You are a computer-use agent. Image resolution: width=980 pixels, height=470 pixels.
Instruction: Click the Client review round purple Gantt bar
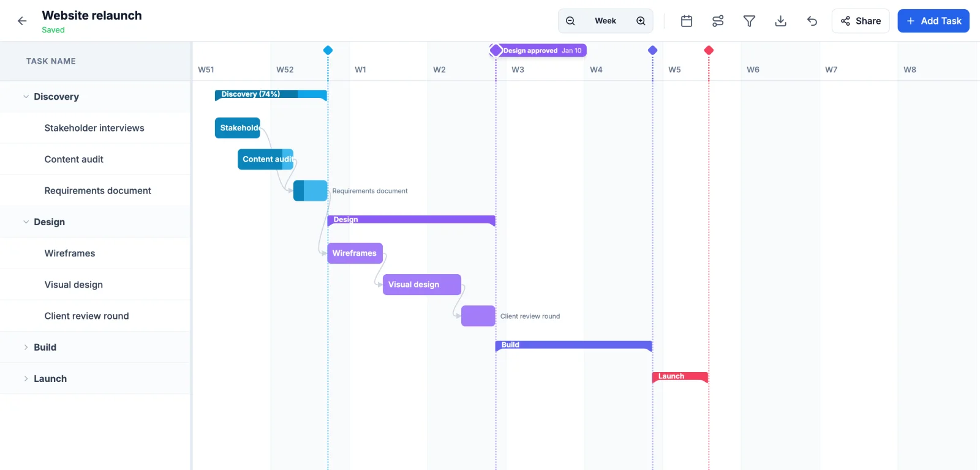coord(478,316)
